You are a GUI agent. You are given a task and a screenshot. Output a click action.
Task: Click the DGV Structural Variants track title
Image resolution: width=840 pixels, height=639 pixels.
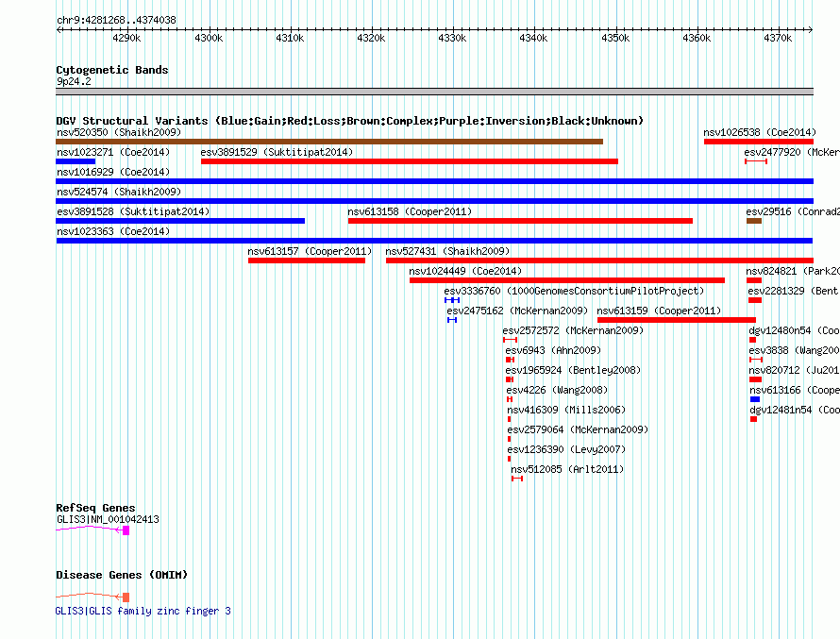pos(350,121)
